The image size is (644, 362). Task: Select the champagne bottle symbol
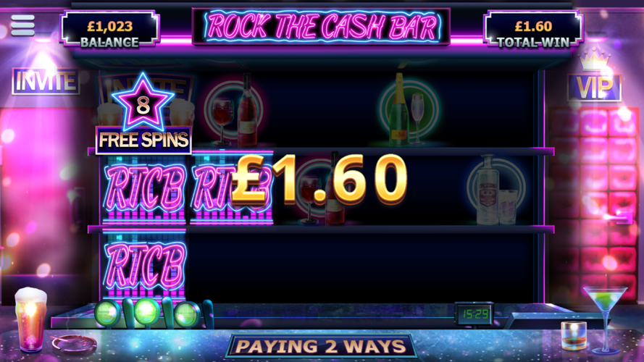407,109
